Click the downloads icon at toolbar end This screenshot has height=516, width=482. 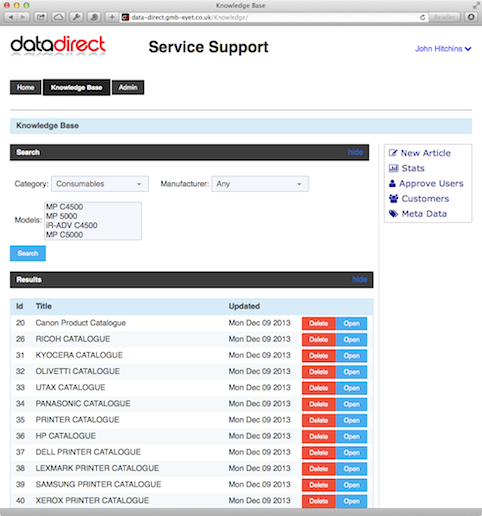[x=471, y=17]
